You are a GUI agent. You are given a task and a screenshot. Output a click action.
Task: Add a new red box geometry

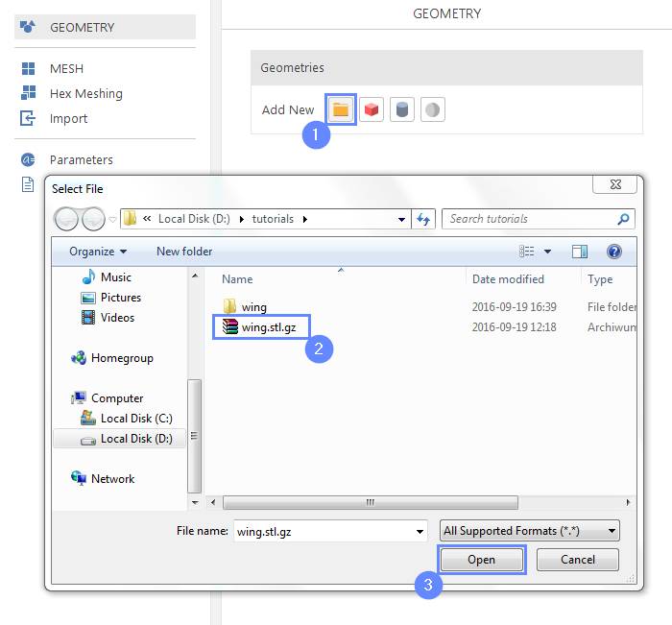click(372, 109)
